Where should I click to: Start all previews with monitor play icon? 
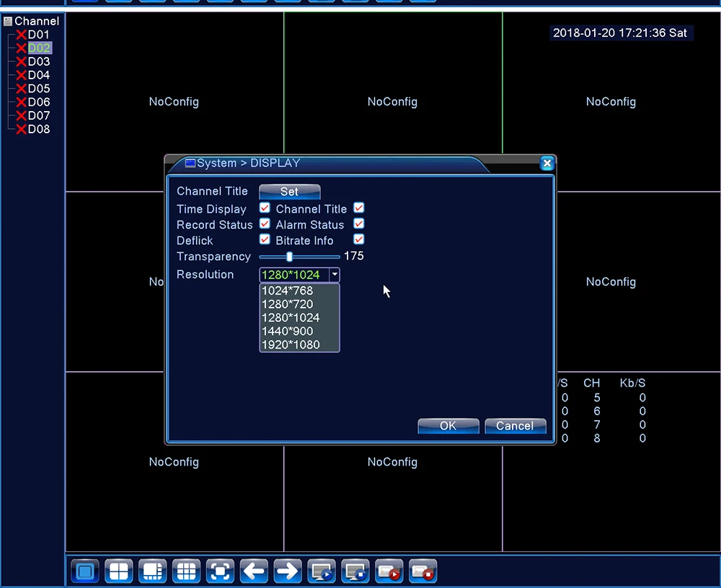pyautogui.click(x=322, y=571)
